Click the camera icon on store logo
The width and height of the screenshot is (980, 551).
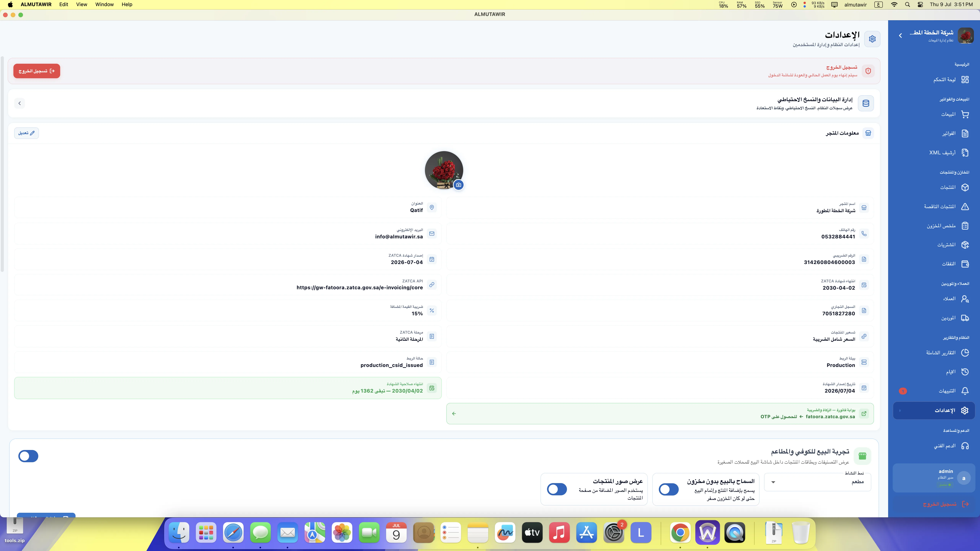coord(458,185)
